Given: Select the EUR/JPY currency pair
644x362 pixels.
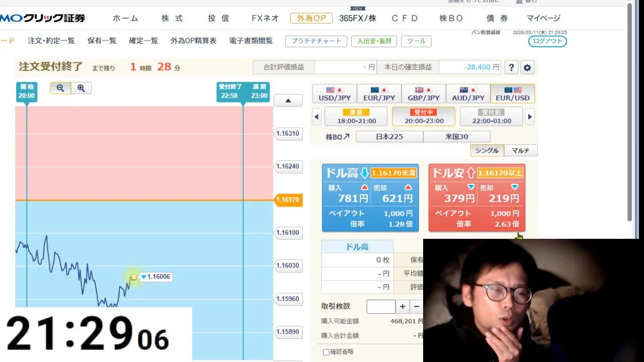Looking at the screenshot, I should pyautogui.click(x=379, y=94).
